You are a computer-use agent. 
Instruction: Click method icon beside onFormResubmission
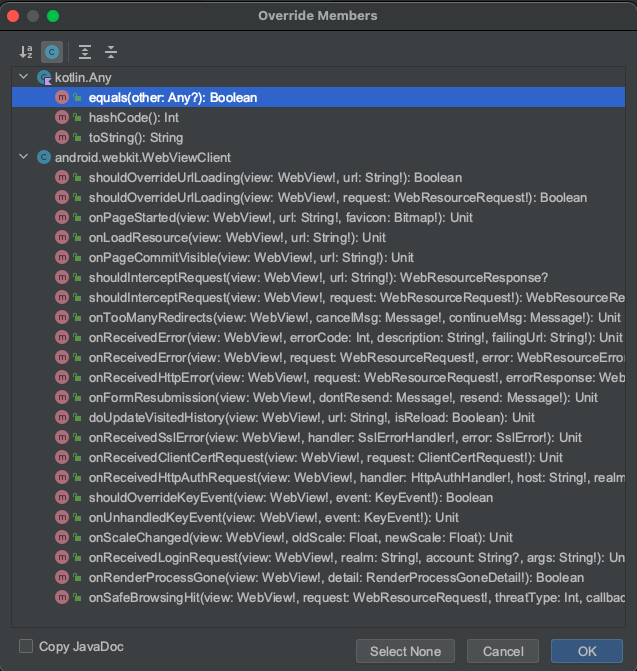[x=62, y=398]
